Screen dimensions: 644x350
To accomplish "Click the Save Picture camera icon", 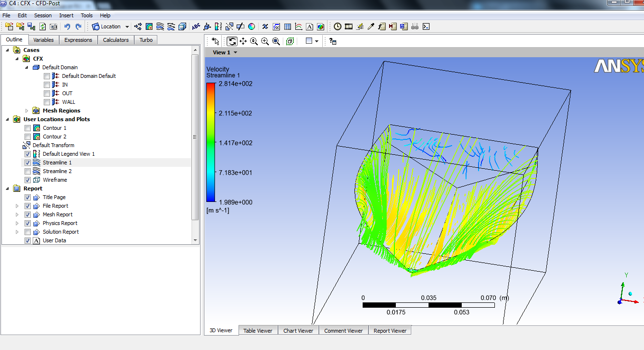I will coord(53,26).
